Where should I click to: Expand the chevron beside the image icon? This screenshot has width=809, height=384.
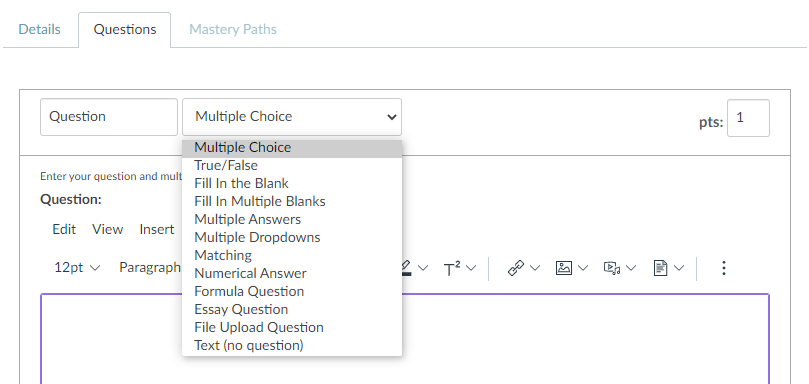coord(583,268)
